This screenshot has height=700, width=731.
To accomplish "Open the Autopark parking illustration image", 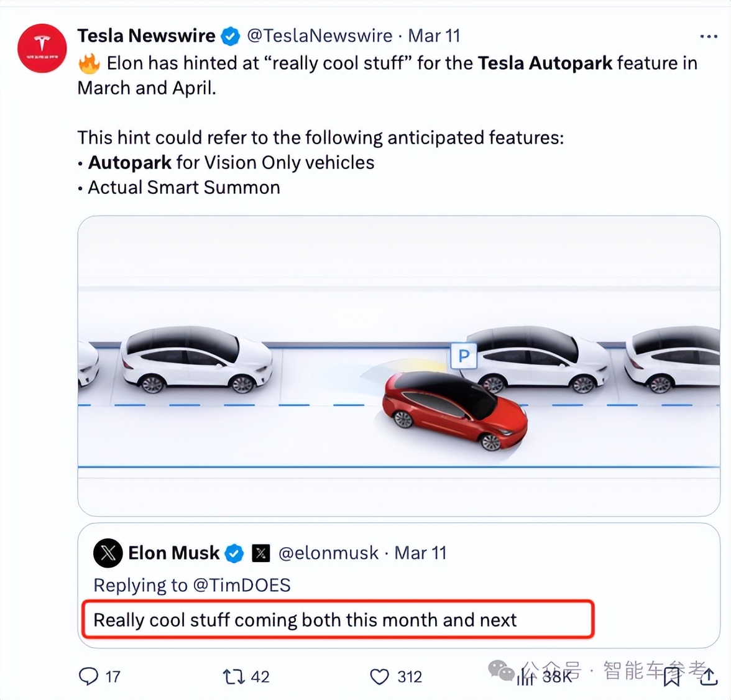I will point(398,366).
